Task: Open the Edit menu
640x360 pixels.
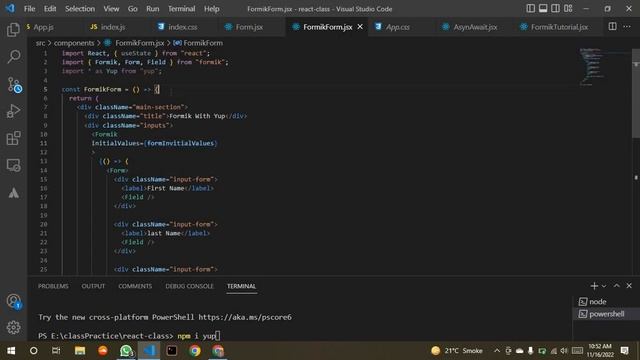Action: [50, 9]
